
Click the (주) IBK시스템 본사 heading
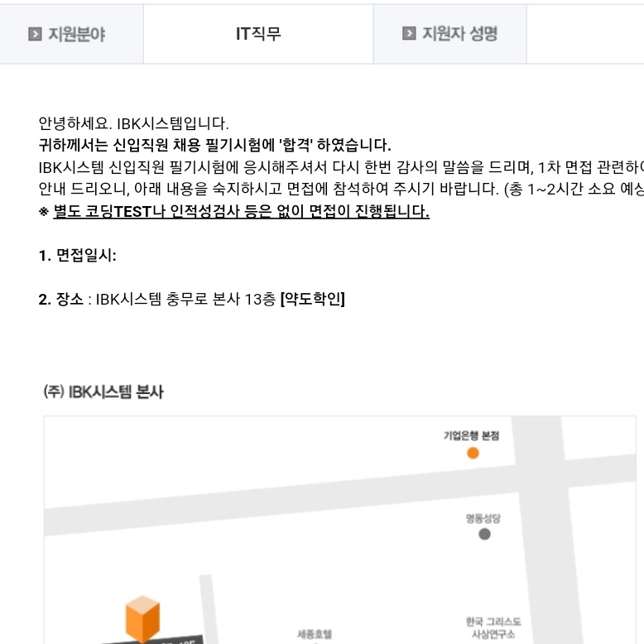(103, 392)
